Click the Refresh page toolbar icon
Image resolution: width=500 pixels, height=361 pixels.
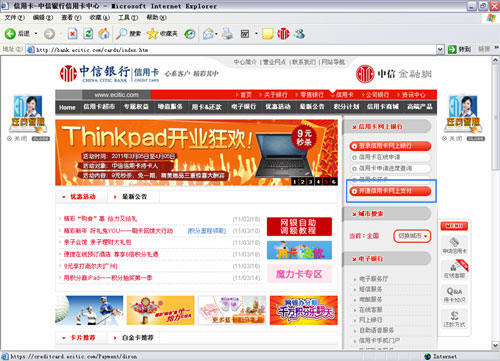pos(88,34)
